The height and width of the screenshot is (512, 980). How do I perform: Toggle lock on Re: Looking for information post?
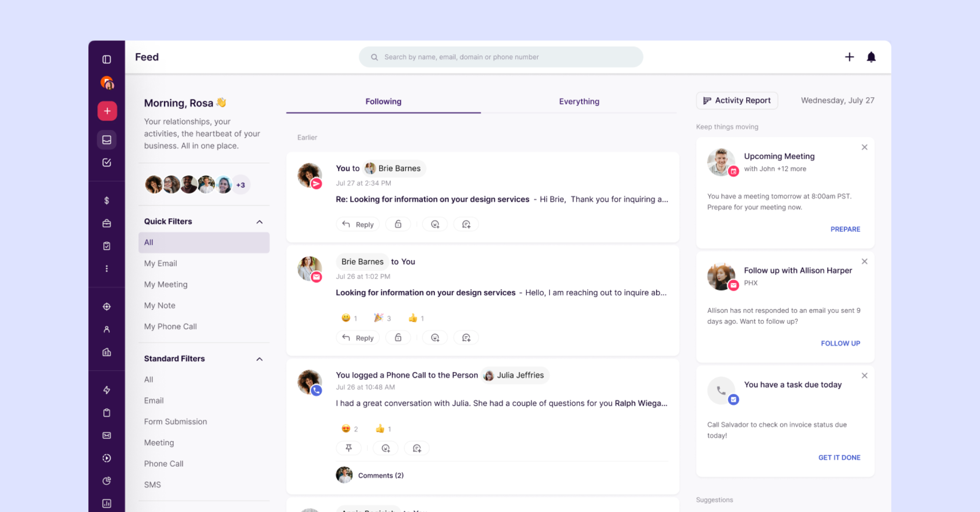pos(398,224)
